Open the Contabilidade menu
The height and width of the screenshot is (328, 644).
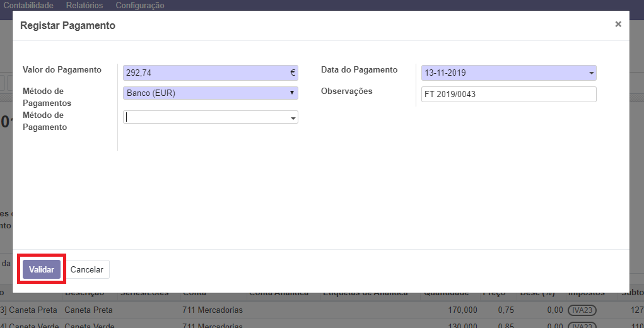coord(28,6)
